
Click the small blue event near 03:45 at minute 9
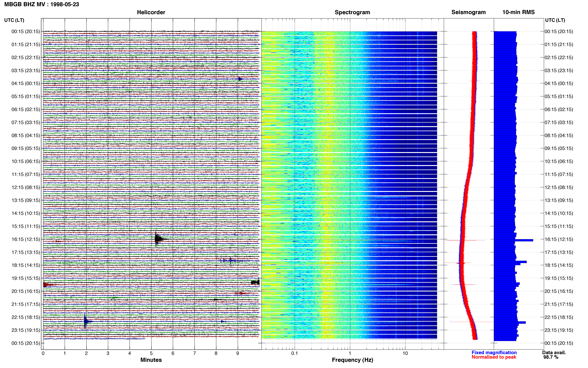click(240, 79)
